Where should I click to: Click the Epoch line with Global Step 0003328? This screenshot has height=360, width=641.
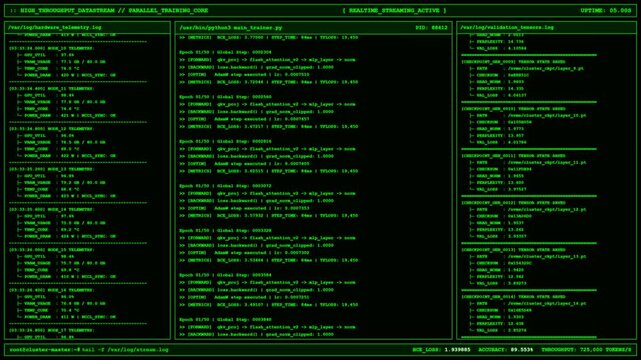[225, 230]
